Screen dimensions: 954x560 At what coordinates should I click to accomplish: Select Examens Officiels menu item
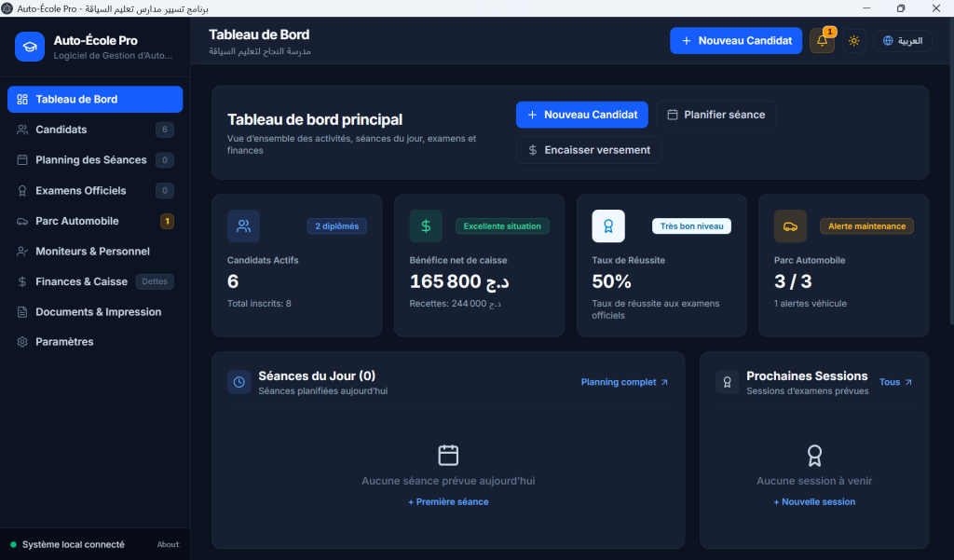coord(95,190)
